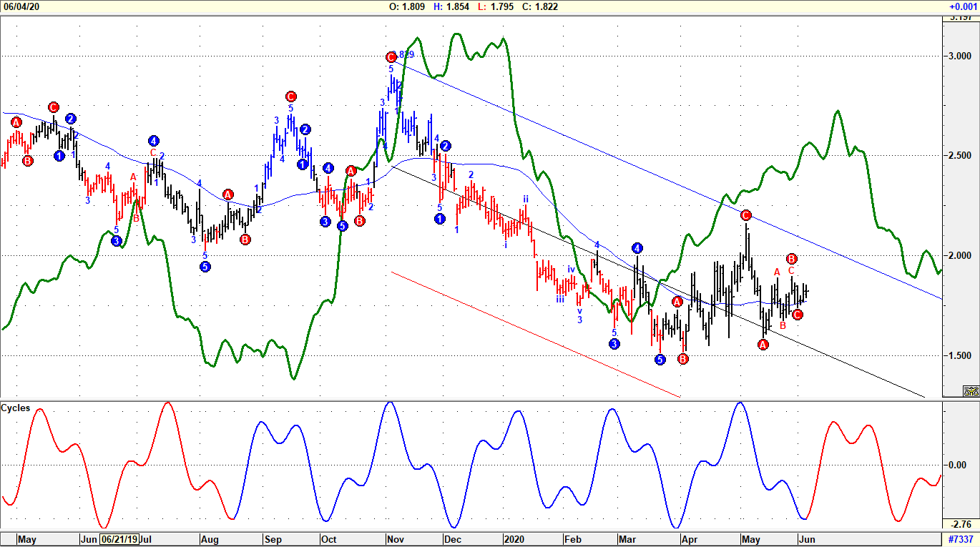Image resolution: width=980 pixels, height=547 pixels.
Task: Click the -2.76 Cycles axis value
Action: (960, 524)
